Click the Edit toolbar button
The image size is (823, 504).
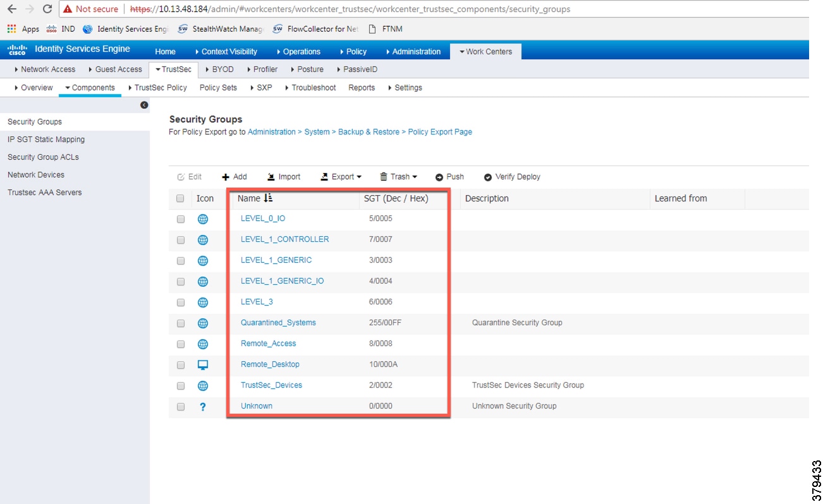[190, 177]
